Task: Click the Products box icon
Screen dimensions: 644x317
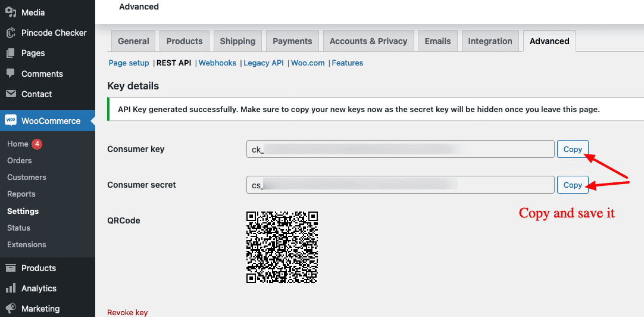Action: (x=11, y=268)
